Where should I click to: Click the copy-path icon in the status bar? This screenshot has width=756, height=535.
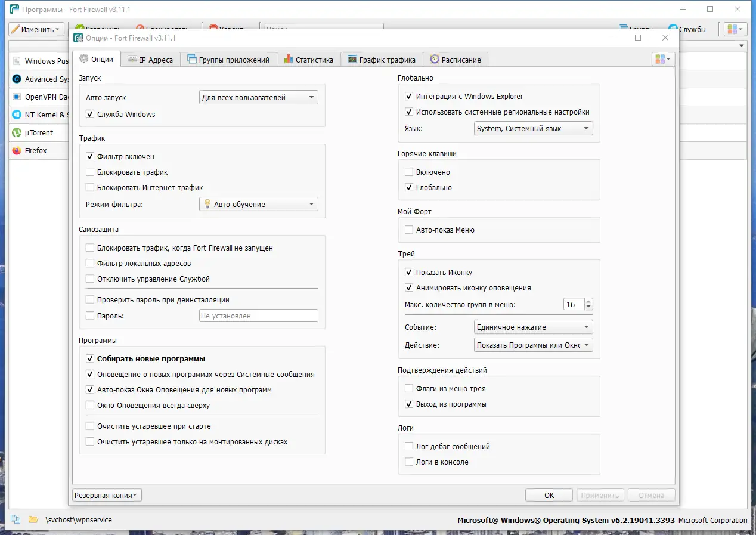[x=16, y=519]
